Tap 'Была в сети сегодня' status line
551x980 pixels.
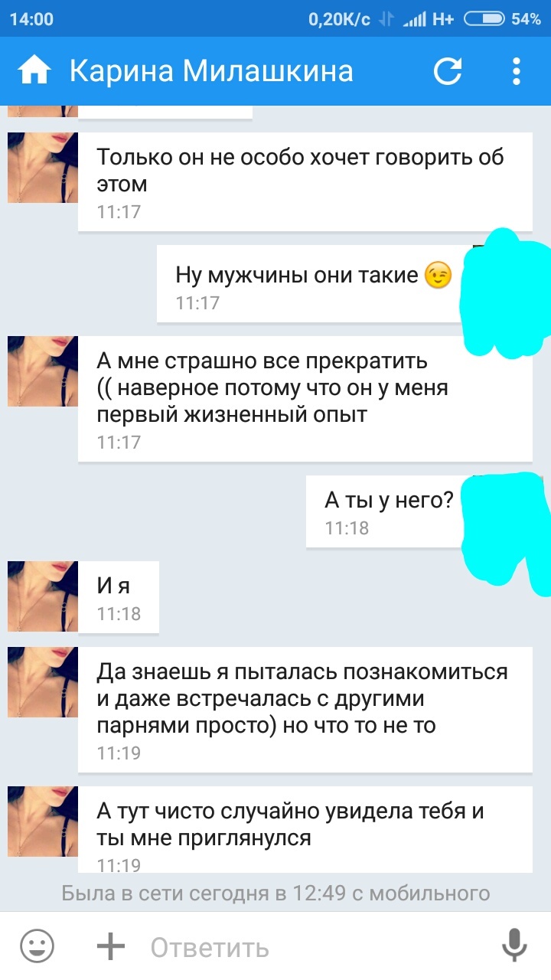coord(275,893)
